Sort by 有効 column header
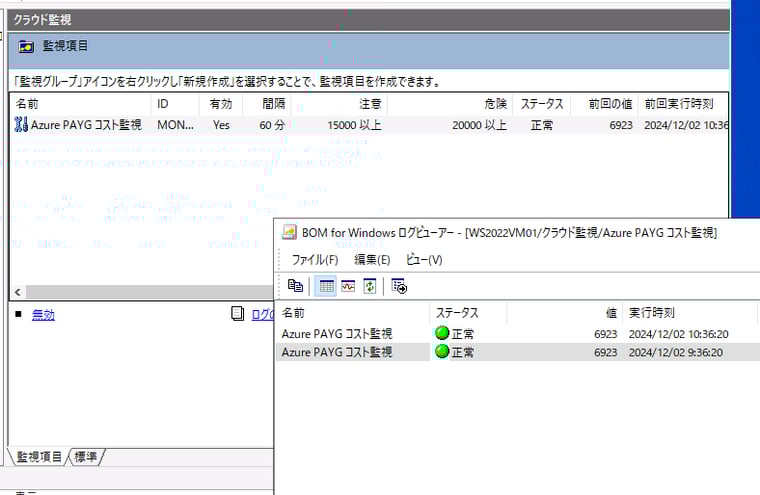Screen dimensions: 760x495 pos(221,104)
